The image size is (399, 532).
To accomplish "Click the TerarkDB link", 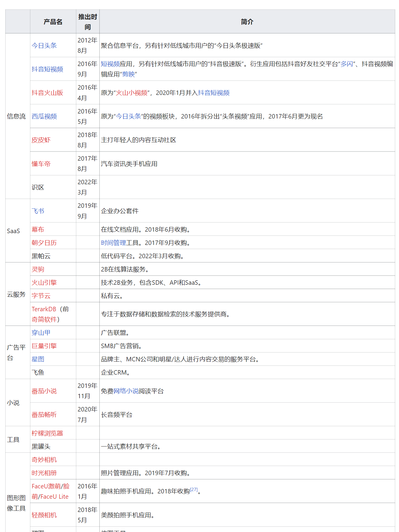I will click(44, 309).
